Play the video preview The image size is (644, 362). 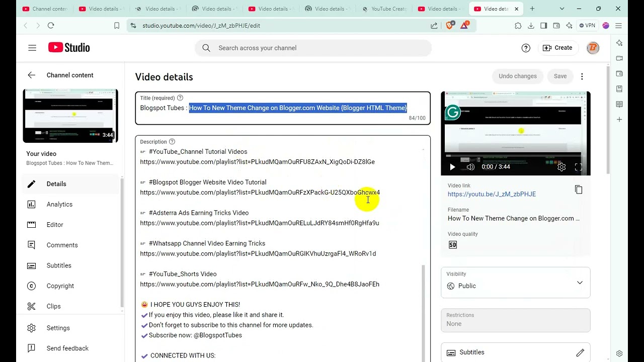(x=452, y=167)
